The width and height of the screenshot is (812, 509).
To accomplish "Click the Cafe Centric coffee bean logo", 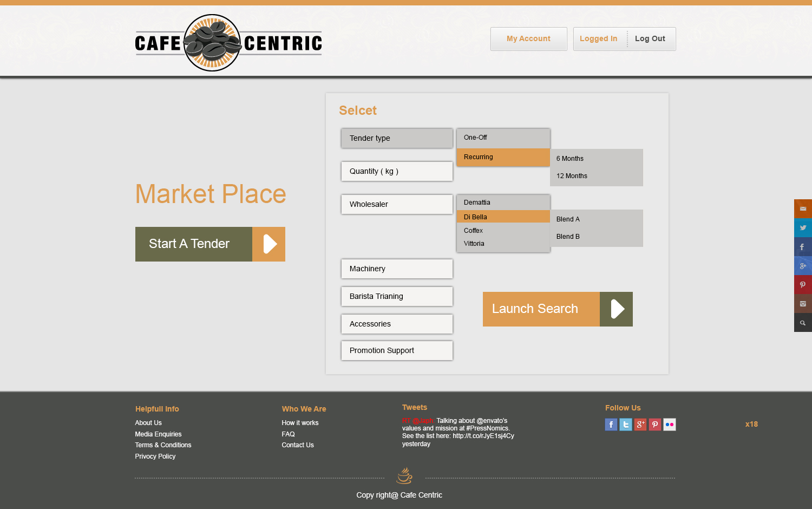I will coord(212,41).
